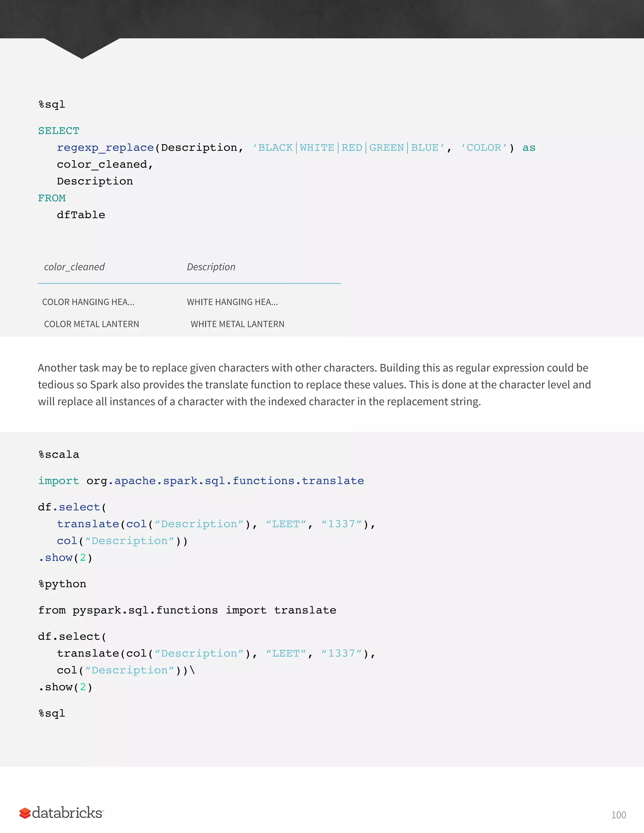Image resolution: width=644 pixels, height=833 pixels.
Task: Click the Databricks logo icon
Action: 25,813
